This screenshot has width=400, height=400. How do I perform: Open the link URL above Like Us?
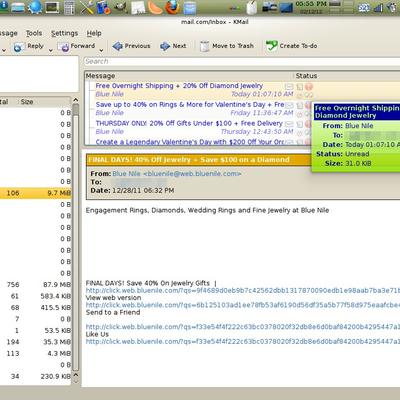[x=243, y=327]
